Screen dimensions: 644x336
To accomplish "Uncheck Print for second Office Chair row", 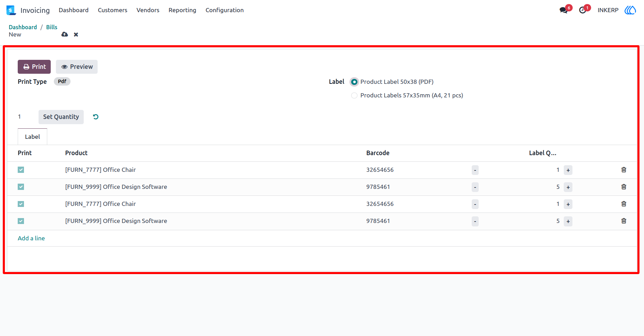I will pos(21,204).
